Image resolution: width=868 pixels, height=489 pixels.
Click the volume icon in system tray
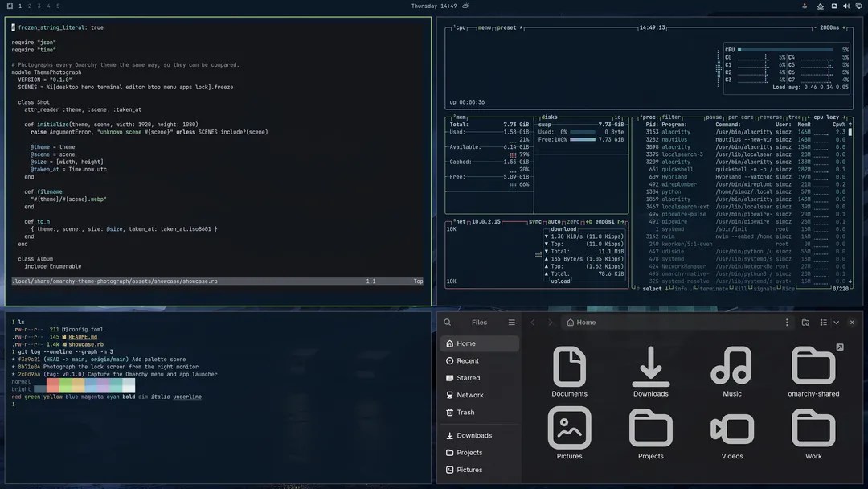point(846,6)
